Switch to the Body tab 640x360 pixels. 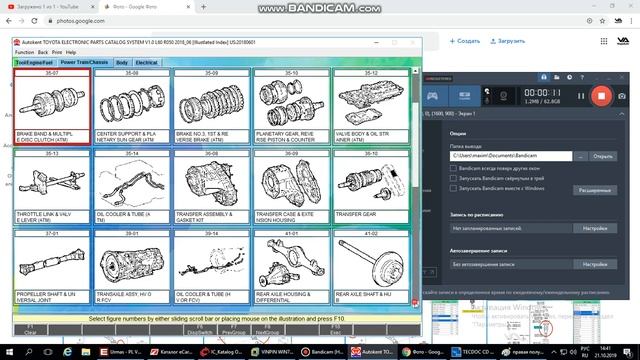(x=122, y=63)
